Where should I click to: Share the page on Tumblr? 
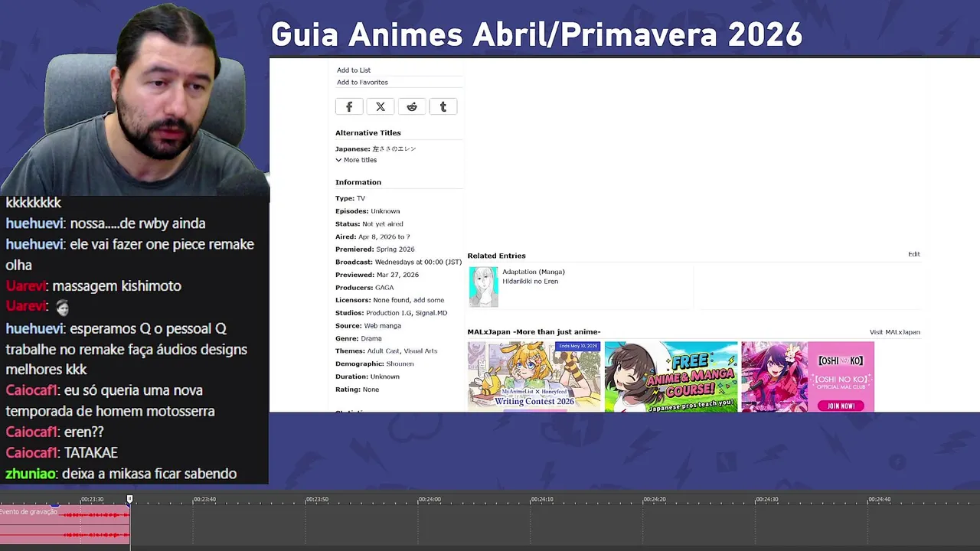[x=443, y=107]
